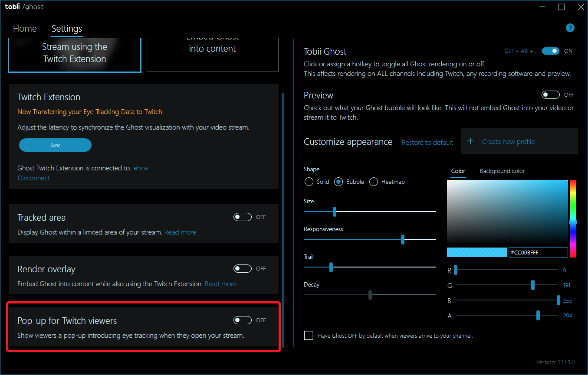Click Create new profile button
This screenshot has height=375, width=588.
(x=519, y=141)
